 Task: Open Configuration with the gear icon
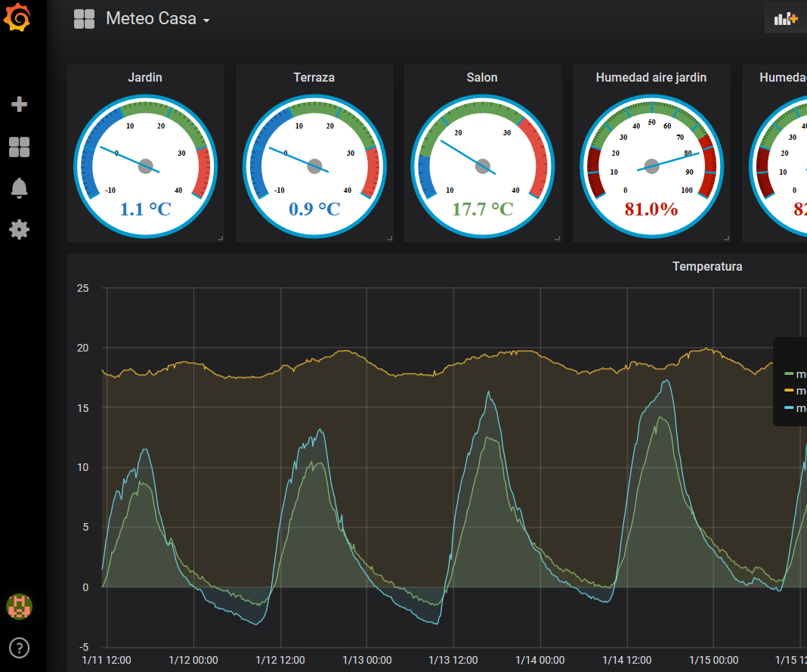19,229
